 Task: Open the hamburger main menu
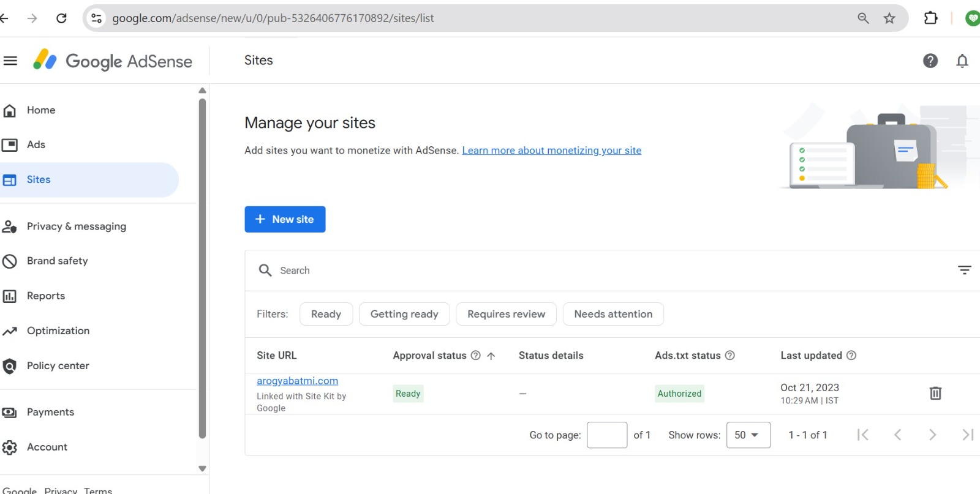click(x=10, y=61)
